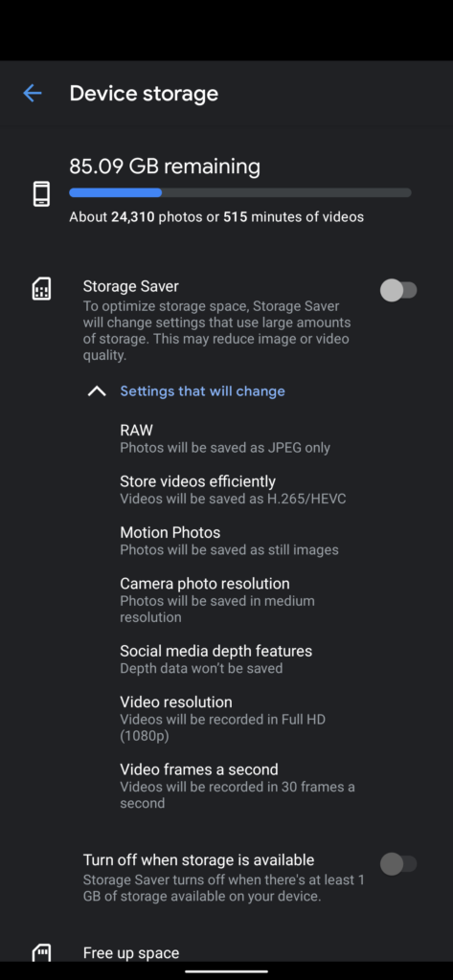The width and height of the screenshot is (453, 980).
Task: Click the storage usage progress bar
Action: [x=240, y=192]
